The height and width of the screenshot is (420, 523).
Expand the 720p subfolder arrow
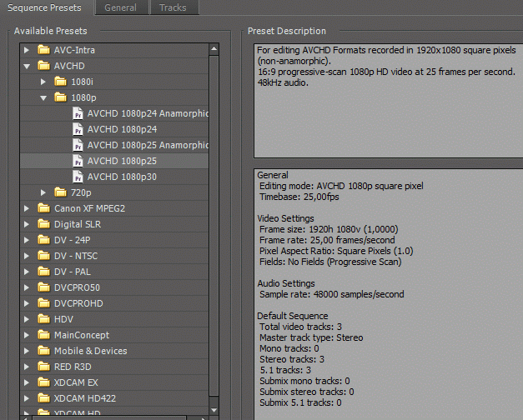coord(43,192)
